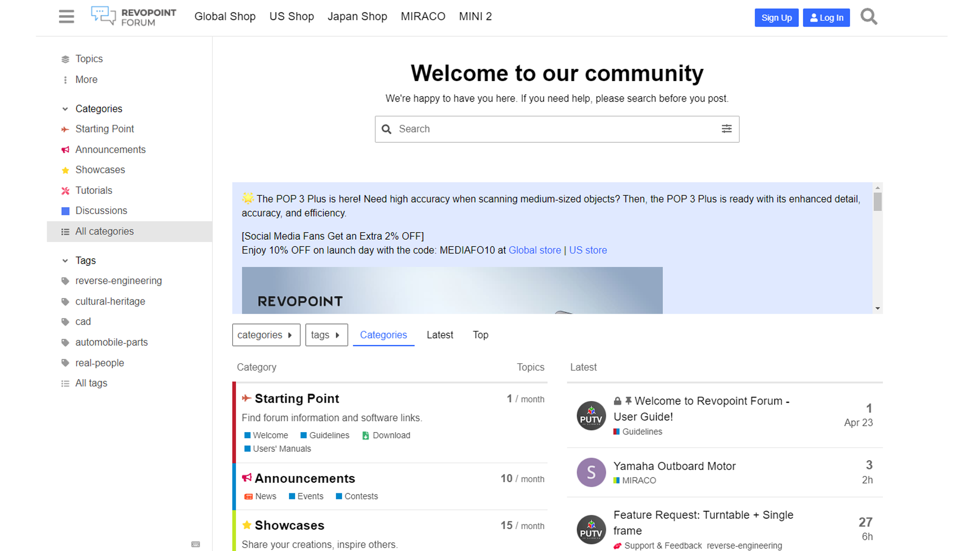980x551 pixels.
Task: Click the Discussions blue square icon in sidebar
Action: click(x=65, y=211)
